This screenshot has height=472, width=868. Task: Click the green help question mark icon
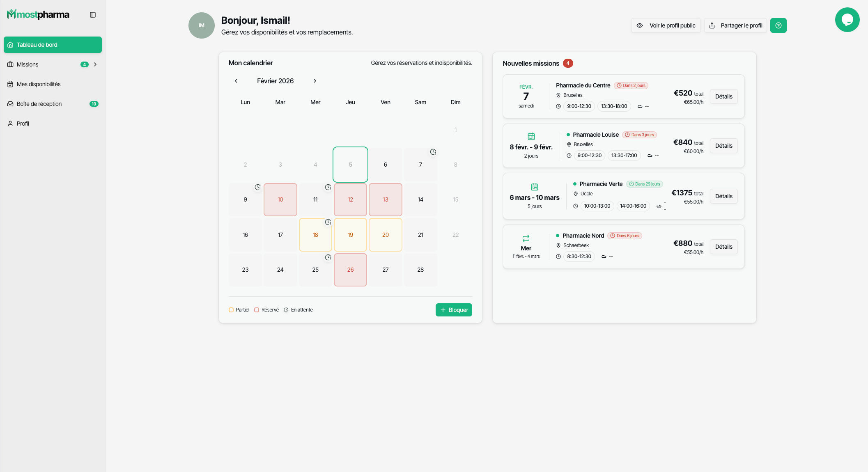(778, 25)
